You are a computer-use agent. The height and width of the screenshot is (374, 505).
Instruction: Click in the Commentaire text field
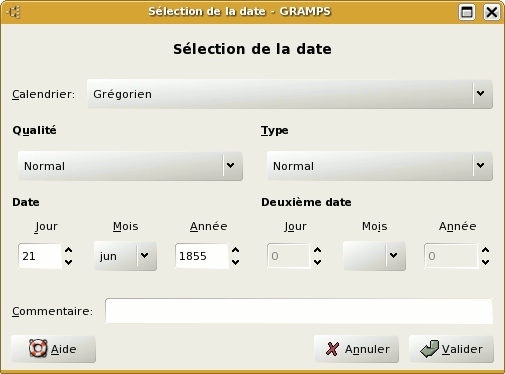click(299, 311)
